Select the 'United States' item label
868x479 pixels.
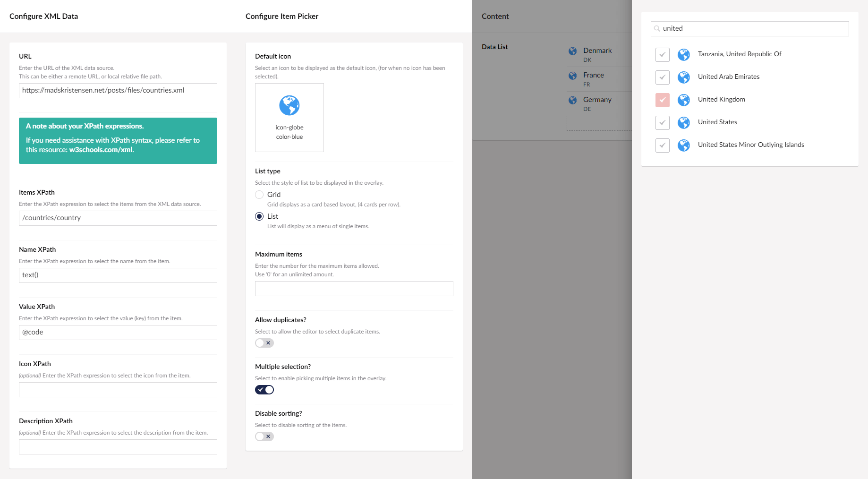pos(717,122)
